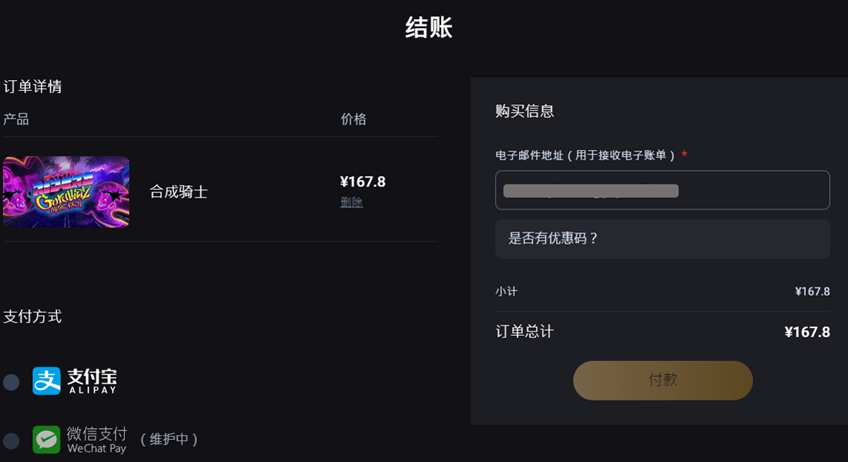Select the Alipay radio button
The height and width of the screenshot is (462, 848).
(11, 382)
